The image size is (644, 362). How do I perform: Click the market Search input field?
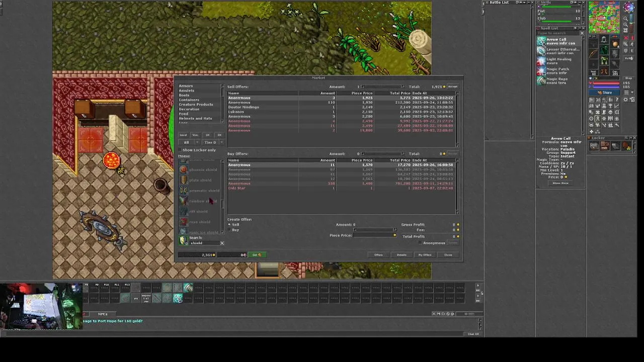point(204,243)
